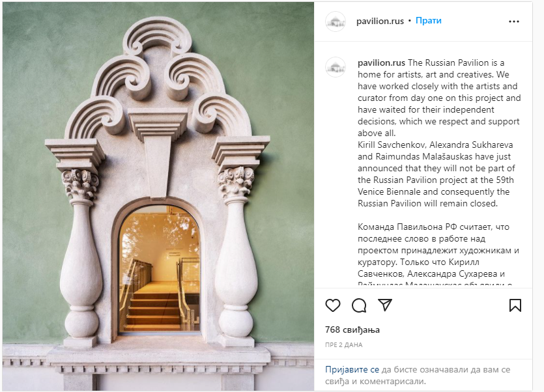This screenshot has width=544, height=392.
Task: Follow the account via Прати
Action: tap(429, 21)
